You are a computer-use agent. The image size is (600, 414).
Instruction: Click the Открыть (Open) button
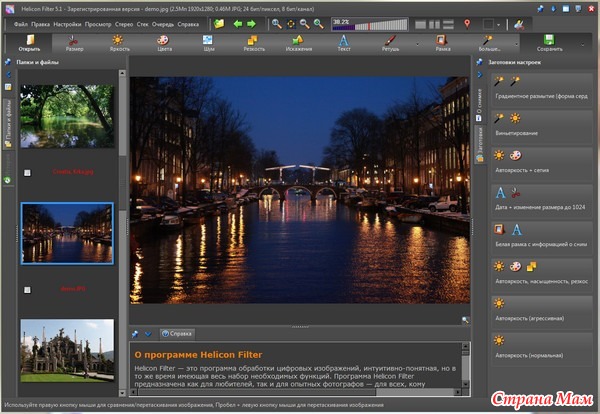[x=29, y=43]
